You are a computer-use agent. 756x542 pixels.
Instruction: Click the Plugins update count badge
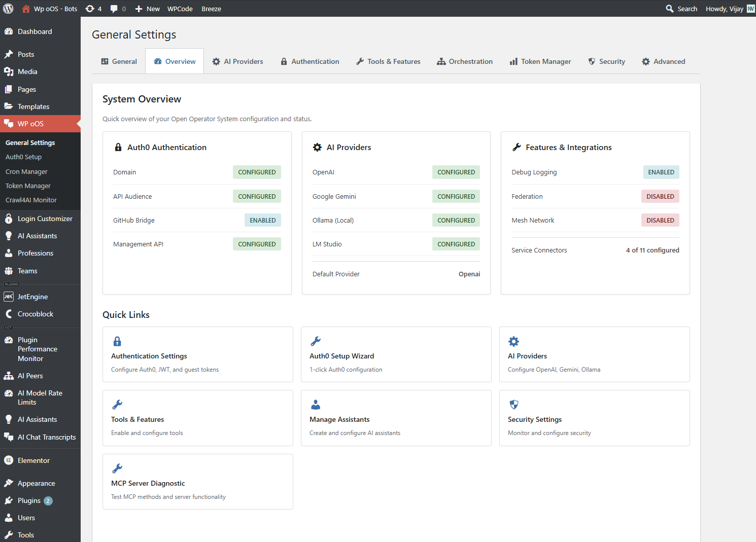point(47,500)
